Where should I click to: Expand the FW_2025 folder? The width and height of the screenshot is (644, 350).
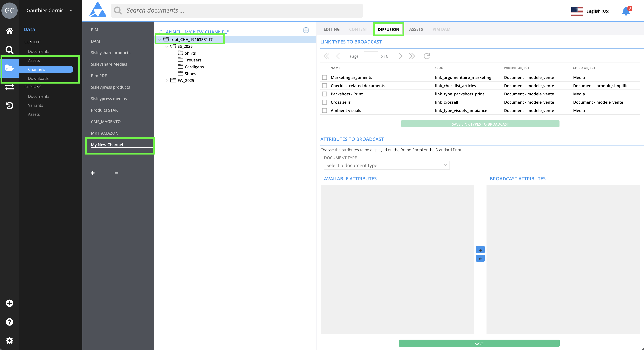click(166, 80)
